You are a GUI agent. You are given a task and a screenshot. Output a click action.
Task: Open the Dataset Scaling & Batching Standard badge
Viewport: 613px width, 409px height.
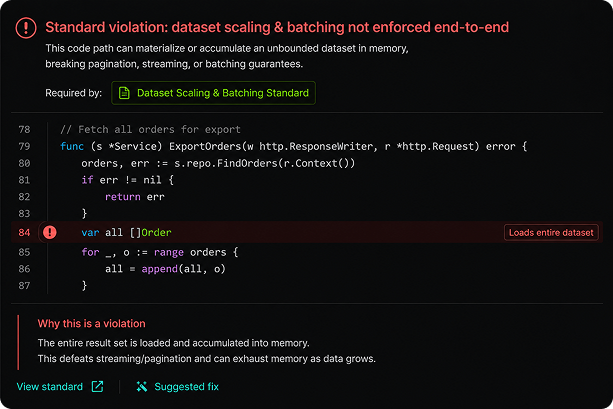pos(213,93)
